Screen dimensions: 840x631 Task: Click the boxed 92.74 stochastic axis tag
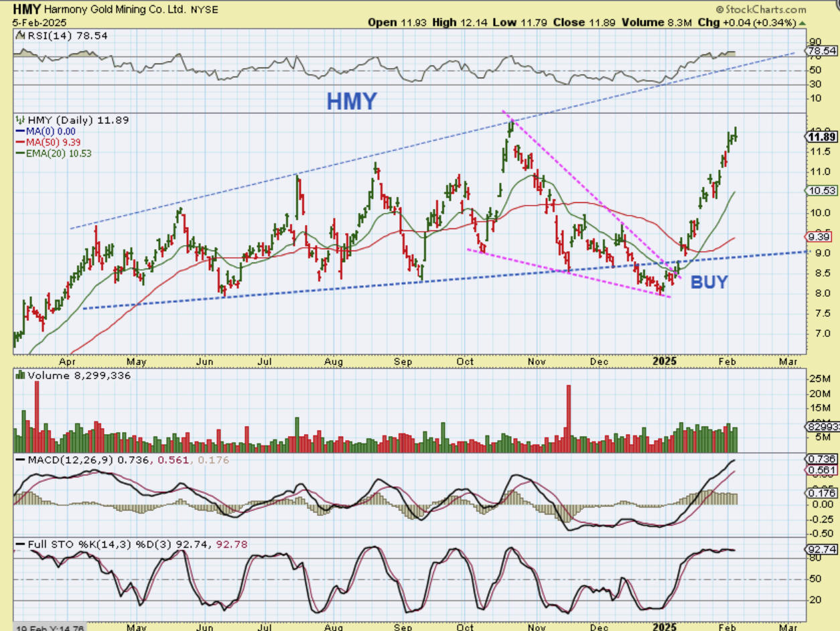[x=821, y=549]
